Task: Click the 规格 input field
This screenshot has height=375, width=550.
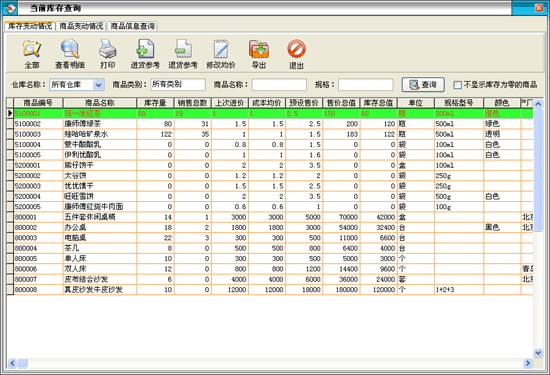Action: pos(365,85)
